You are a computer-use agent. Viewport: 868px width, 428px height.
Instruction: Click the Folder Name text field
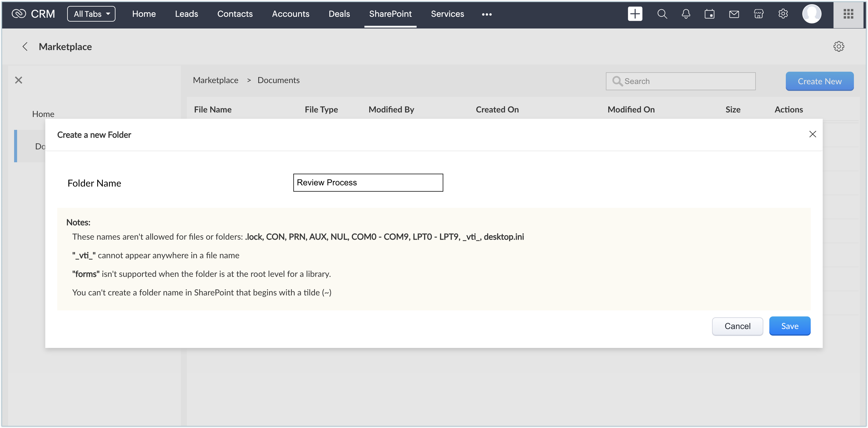pyautogui.click(x=368, y=183)
